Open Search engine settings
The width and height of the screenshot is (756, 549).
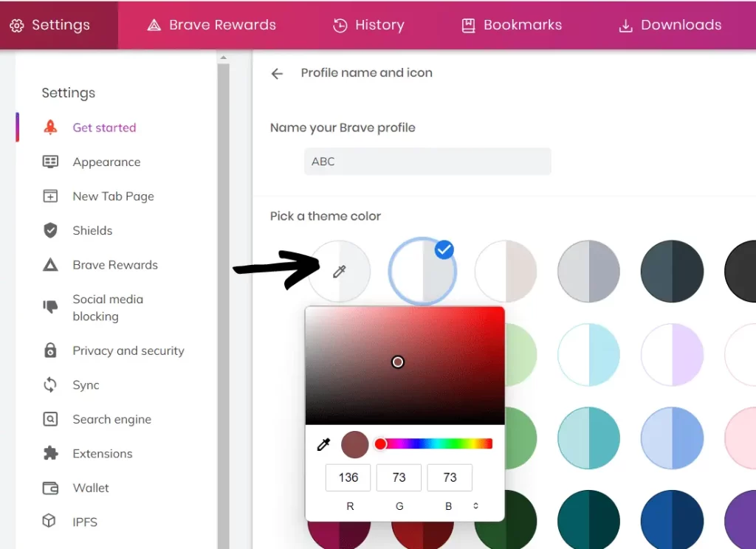point(112,419)
